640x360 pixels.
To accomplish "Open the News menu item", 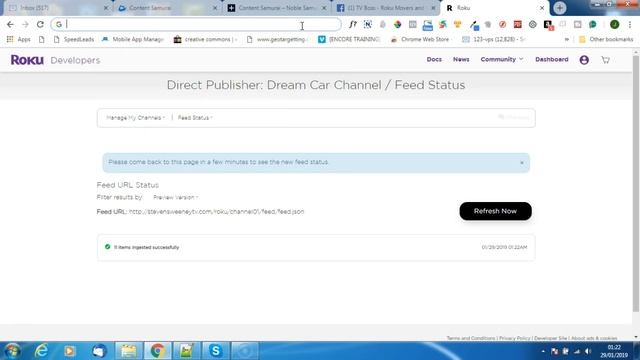I will tap(461, 60).
